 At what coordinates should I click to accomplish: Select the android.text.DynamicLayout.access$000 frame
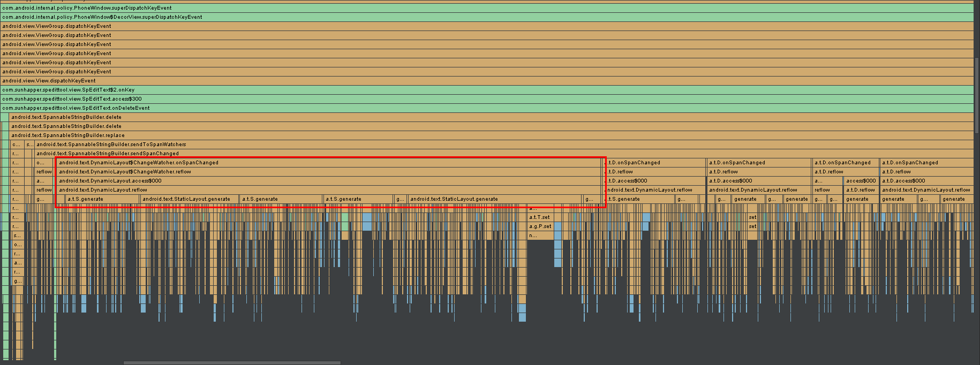[x=329, y=181]
